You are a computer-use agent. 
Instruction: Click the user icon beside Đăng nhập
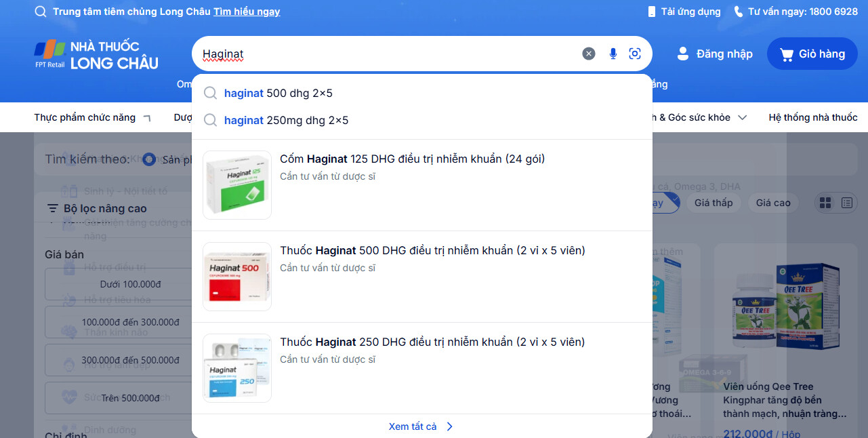[x=683, y=54]
